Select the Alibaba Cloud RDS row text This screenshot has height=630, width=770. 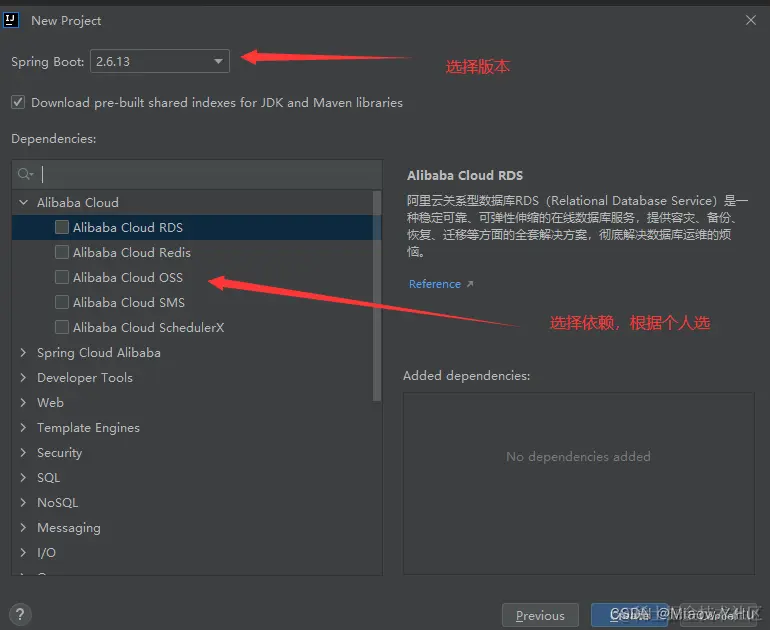click(128, 227)
